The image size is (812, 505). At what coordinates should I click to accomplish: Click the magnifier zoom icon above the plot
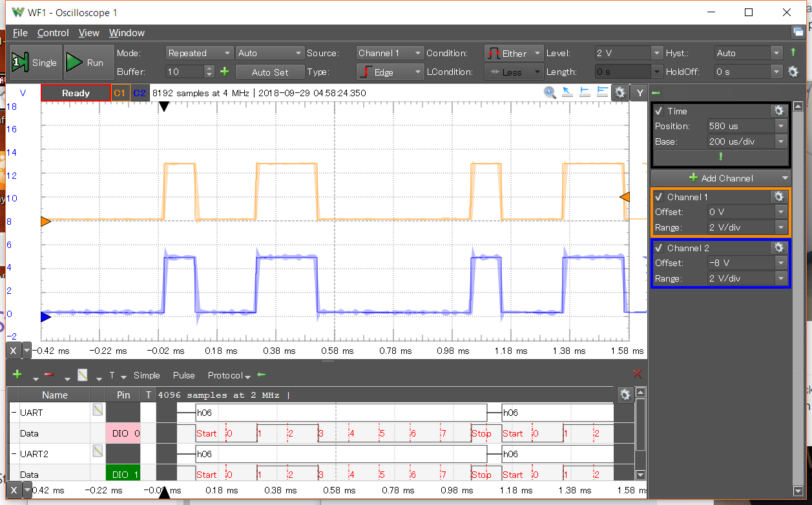(x=550, y=92)
